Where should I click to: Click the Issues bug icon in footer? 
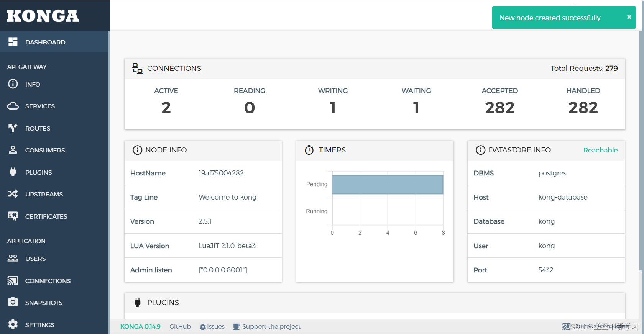[203, 327]
